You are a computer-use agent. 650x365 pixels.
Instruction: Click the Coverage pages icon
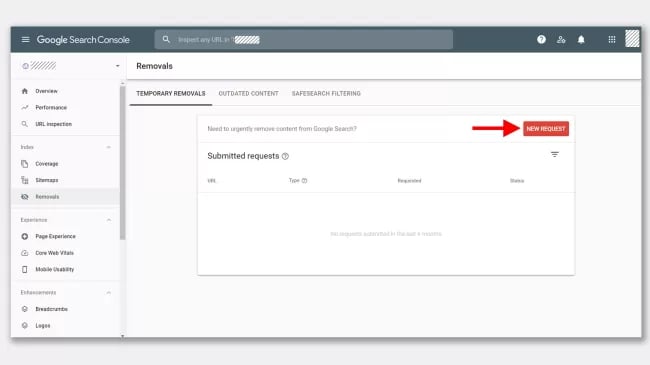pyautogui.click(x=24, y=164)
